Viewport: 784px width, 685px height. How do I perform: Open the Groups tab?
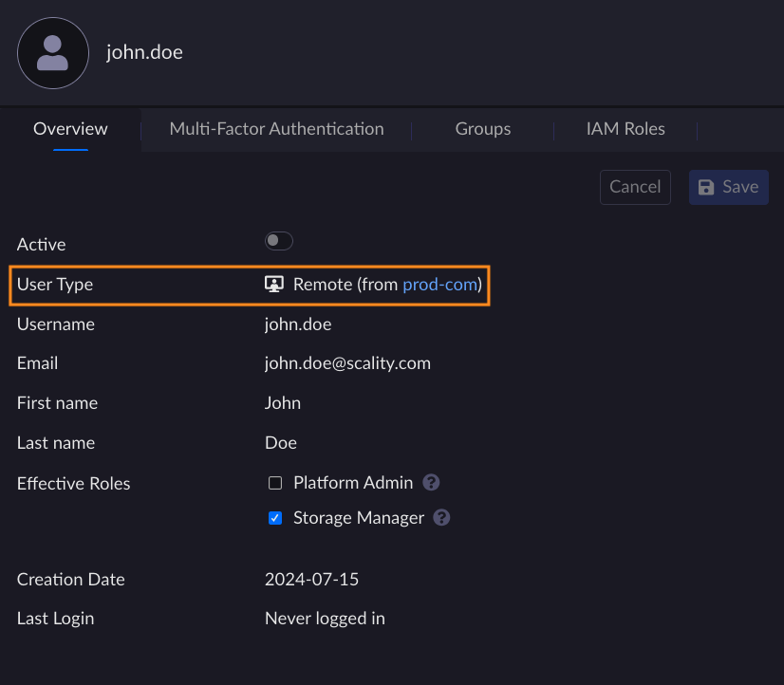click(483, 129)
